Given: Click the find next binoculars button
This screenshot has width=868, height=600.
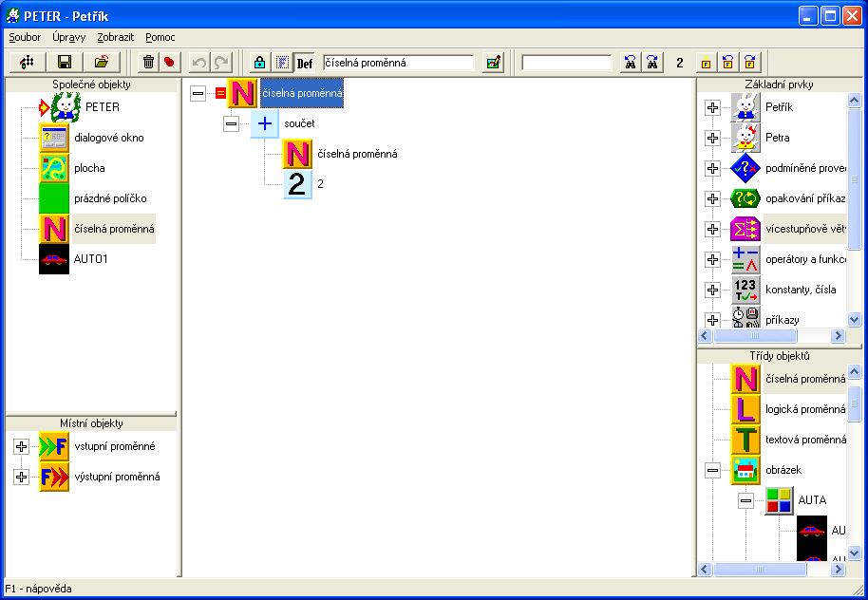Looking at the screenshot, I should (652, 63).
